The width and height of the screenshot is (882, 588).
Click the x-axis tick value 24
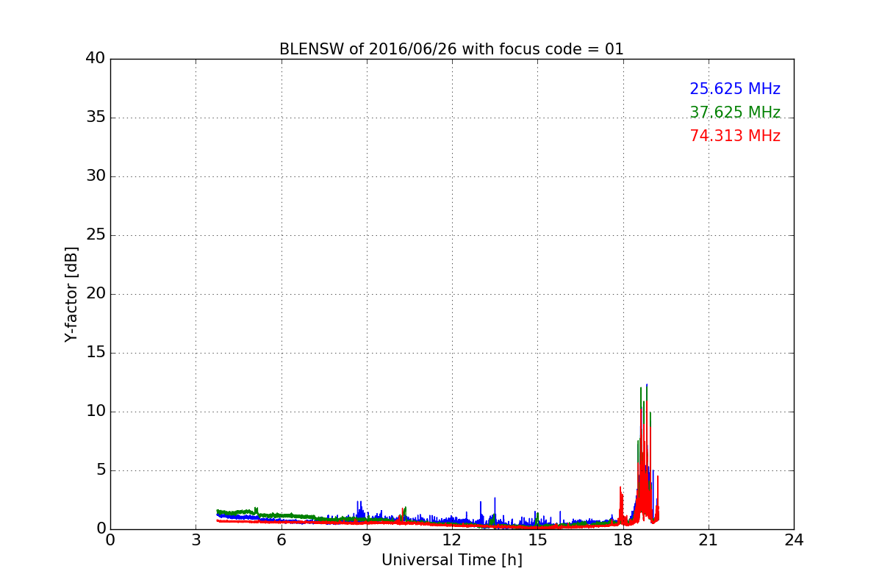794,540
